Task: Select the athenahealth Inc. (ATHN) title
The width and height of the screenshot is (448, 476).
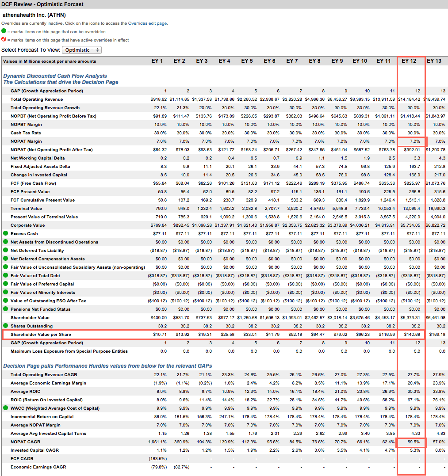Action: pos(34,15)
